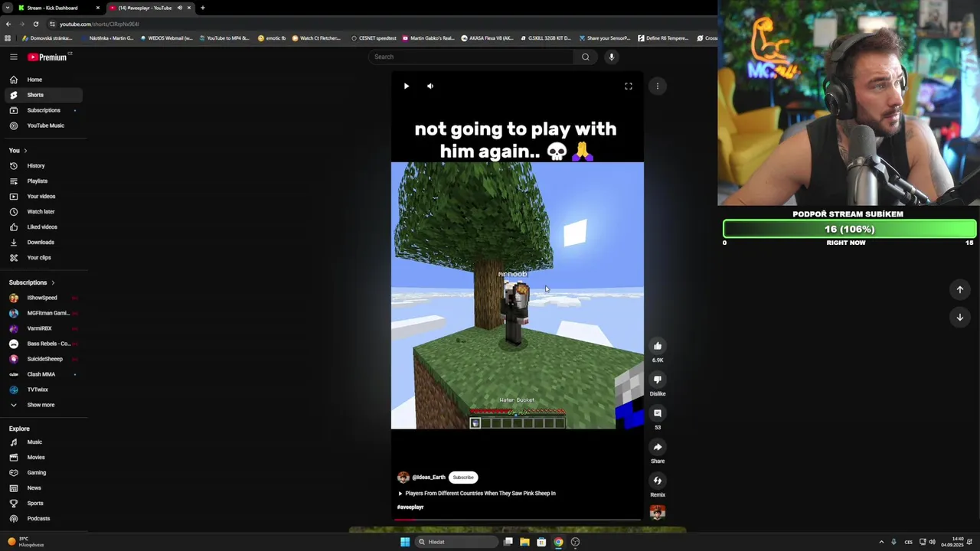Open the MGFitman Gaming channel
The image size is (980, 551).
[x=42, y=313]
